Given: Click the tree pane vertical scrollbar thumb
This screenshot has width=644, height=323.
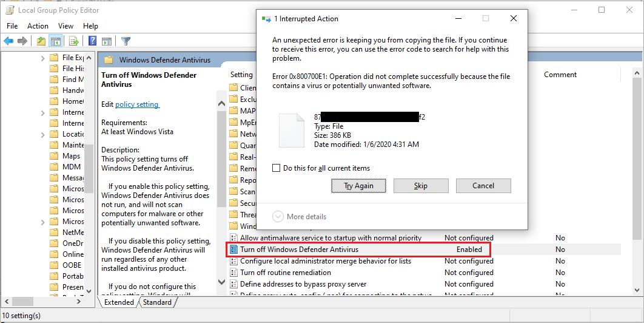Looking at the screenshot, I should click(x=90, y=169).
